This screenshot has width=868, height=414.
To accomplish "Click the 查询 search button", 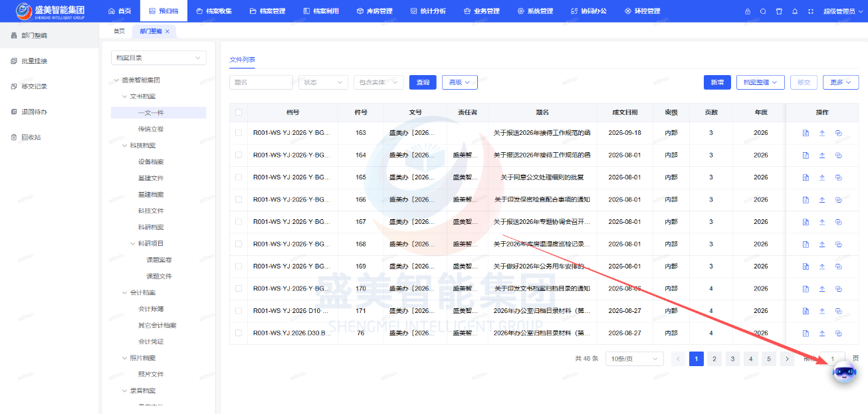I will point(423,82).
